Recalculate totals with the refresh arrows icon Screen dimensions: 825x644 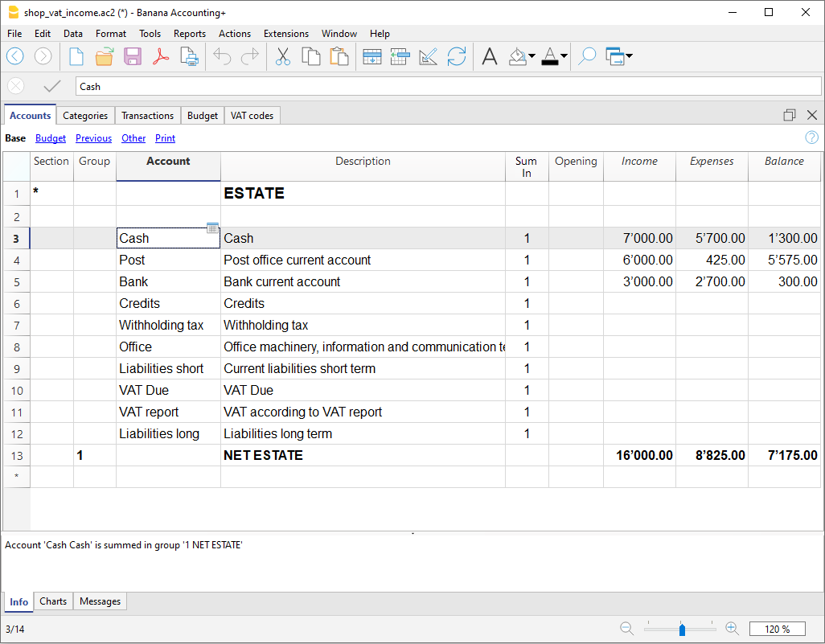tap(457, 55)
